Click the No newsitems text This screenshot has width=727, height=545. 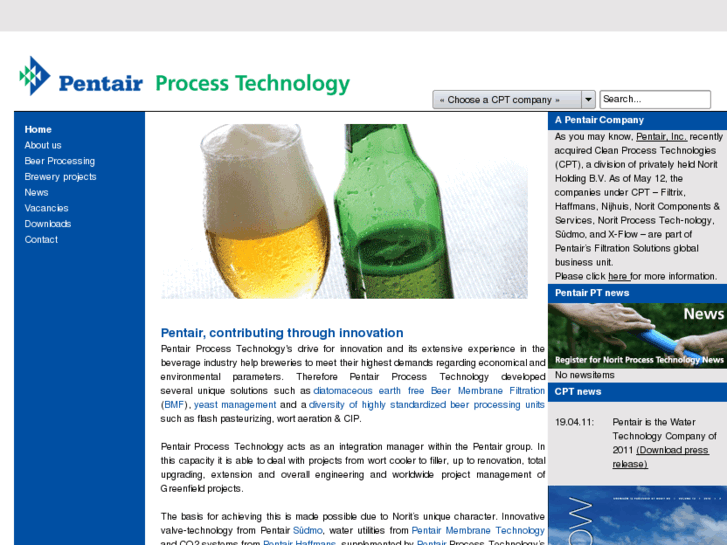[584, 375]
